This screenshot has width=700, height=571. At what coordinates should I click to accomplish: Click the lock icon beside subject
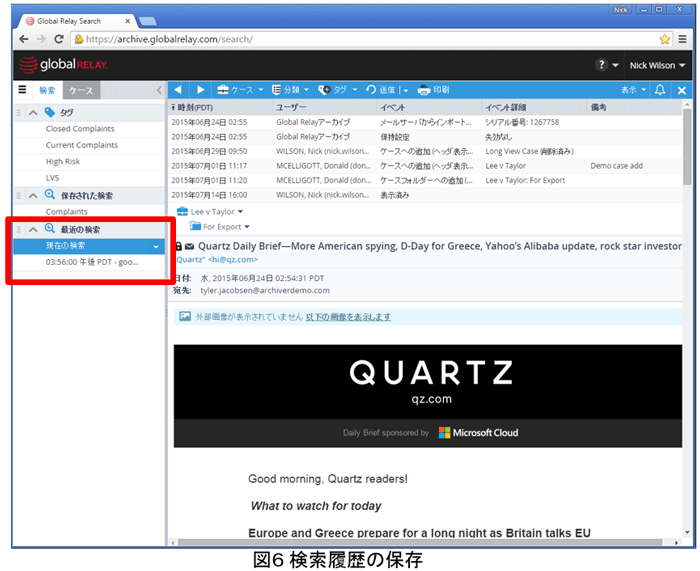(179, 246)
